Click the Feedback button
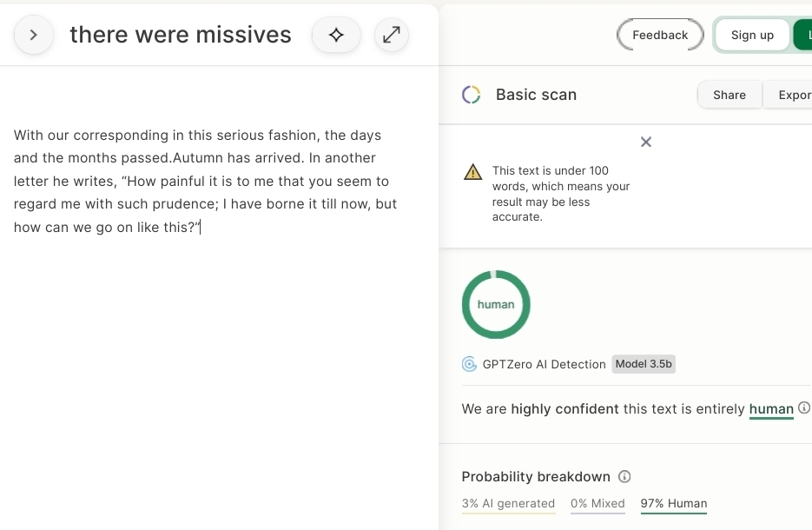Screen dimensions: 812x530 [x=660, y=35]
